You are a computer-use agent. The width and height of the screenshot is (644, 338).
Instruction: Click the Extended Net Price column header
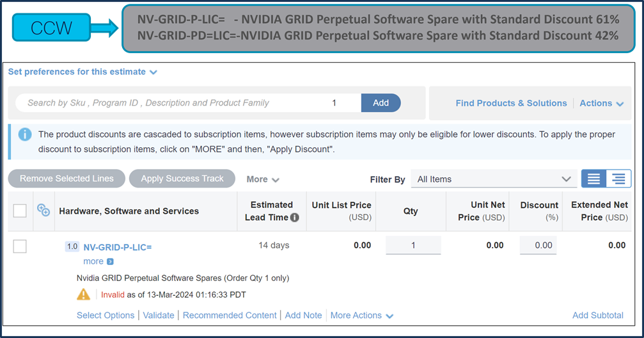[x=599, y=211]
